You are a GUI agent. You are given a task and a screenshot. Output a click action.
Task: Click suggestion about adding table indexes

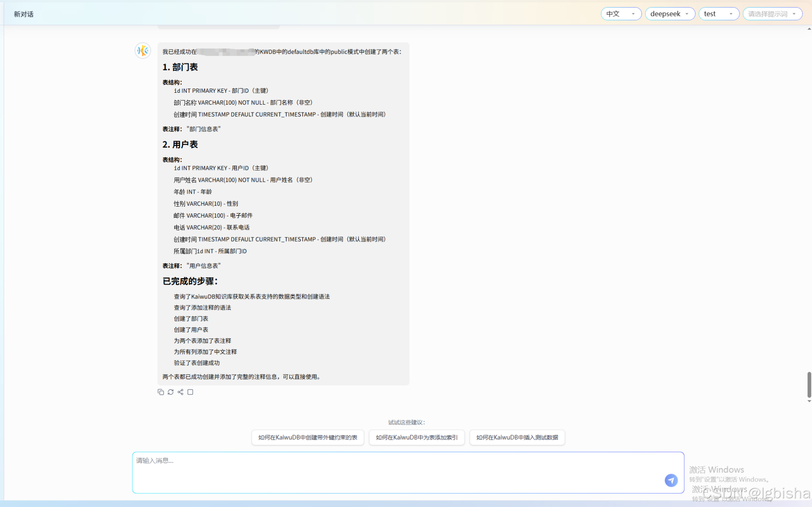[x=417, y=437]
